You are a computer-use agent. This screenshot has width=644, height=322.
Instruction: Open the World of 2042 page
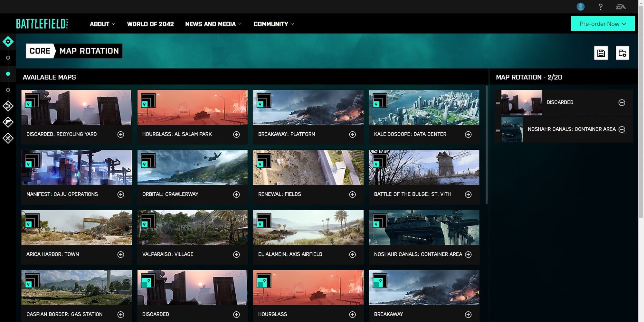pos(150,24)
